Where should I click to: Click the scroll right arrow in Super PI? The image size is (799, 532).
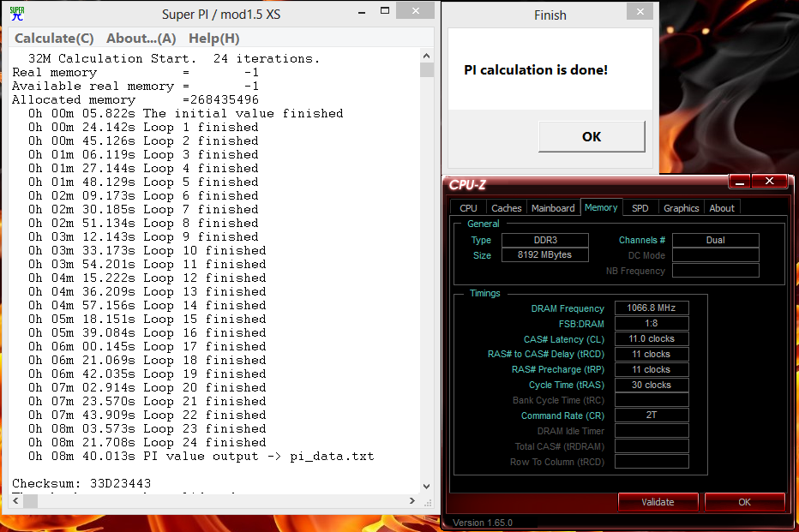tap(412, 501)
